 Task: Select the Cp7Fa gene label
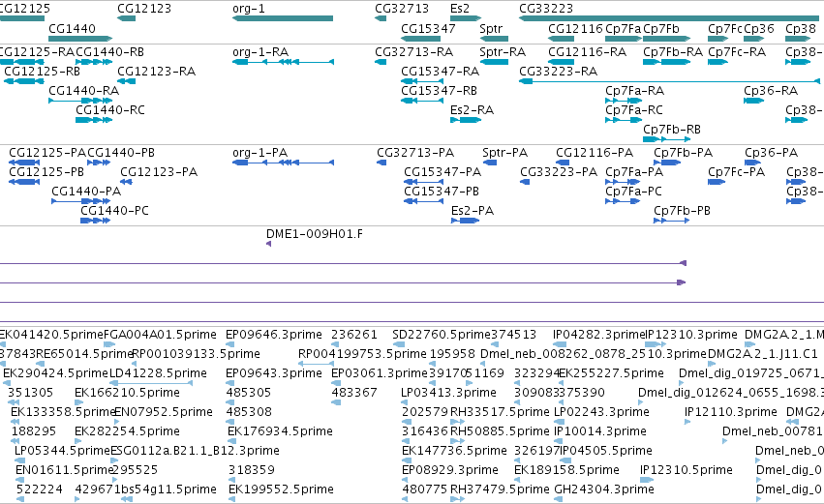point(624,29)
